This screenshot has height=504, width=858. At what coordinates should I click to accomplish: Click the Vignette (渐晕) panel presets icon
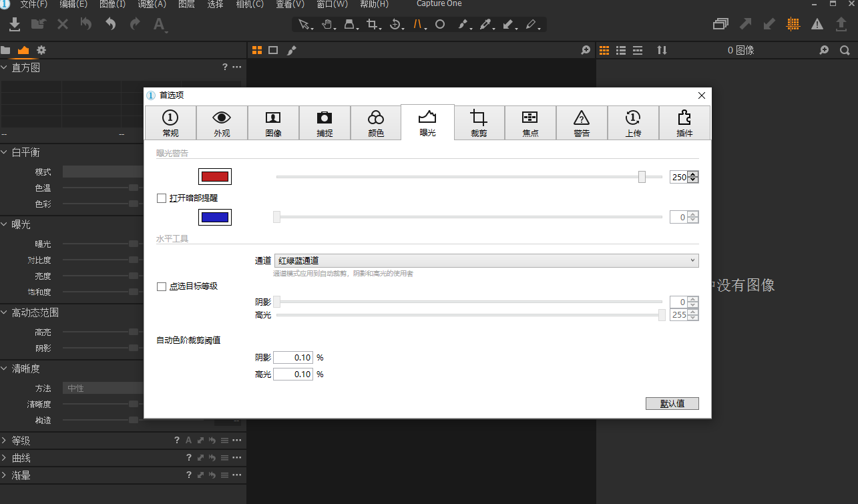pos(224,475)
